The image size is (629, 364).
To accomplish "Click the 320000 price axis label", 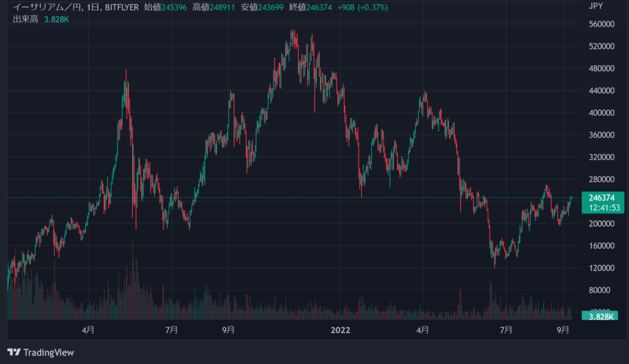I will pyautogui.click(x=601, y=157).
